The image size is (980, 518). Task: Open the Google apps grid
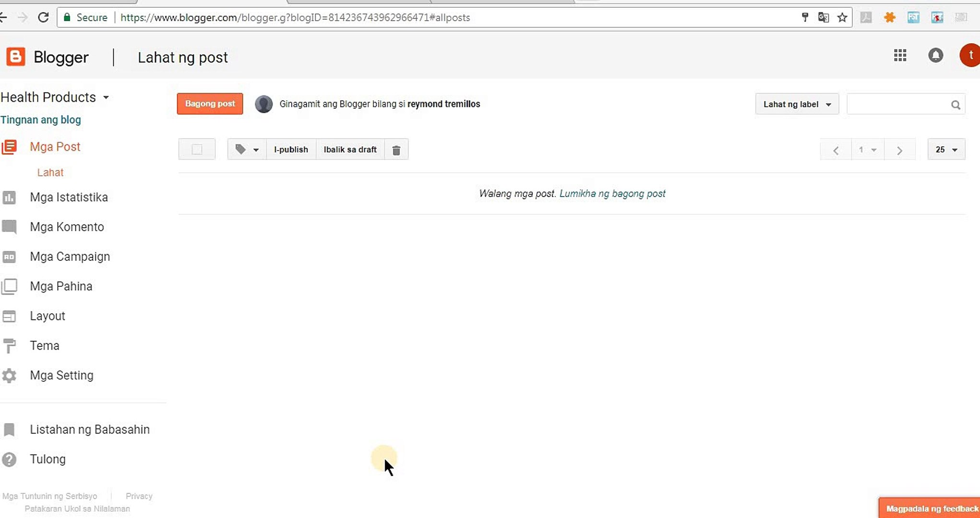coord(900,56)
